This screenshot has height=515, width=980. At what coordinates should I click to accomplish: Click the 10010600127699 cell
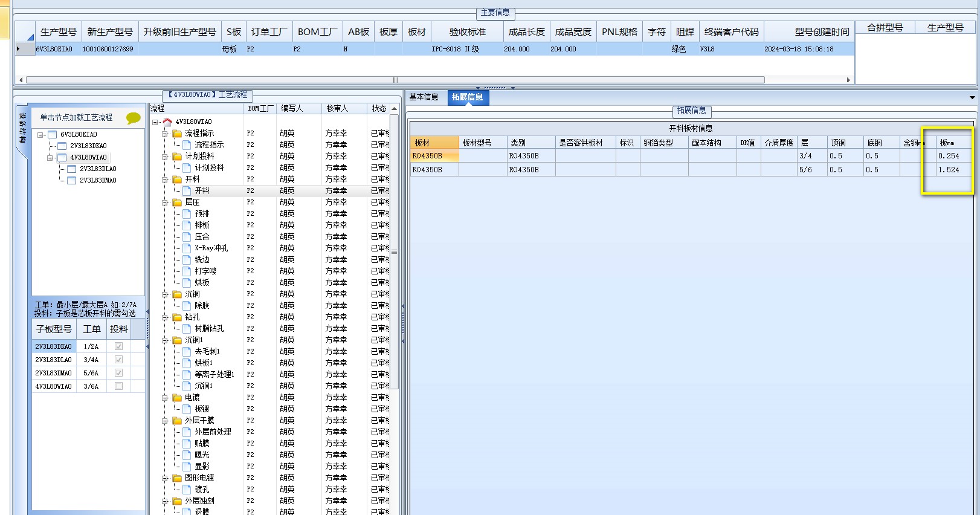point(110,49)
